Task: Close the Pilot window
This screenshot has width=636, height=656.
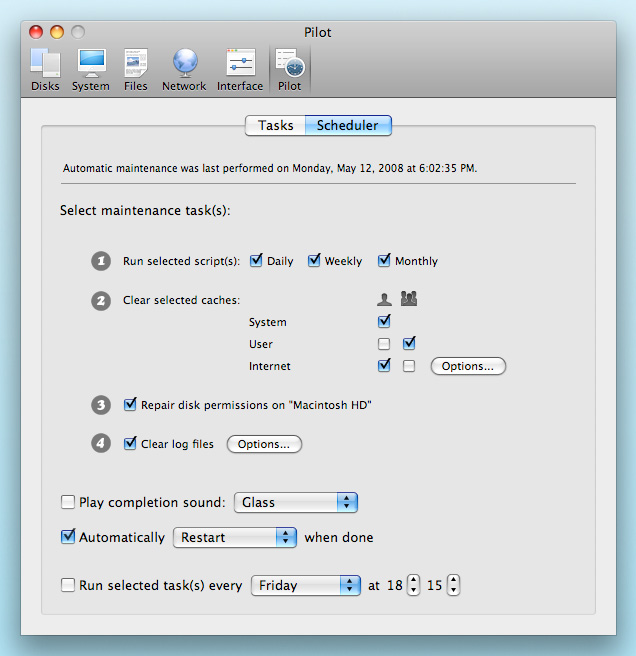Action: point(36,32)
